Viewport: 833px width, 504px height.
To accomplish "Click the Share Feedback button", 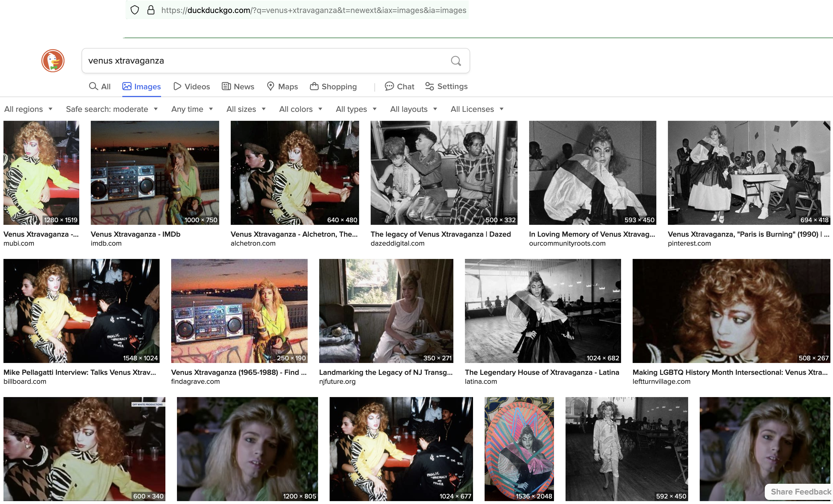I will pos(800,492).
